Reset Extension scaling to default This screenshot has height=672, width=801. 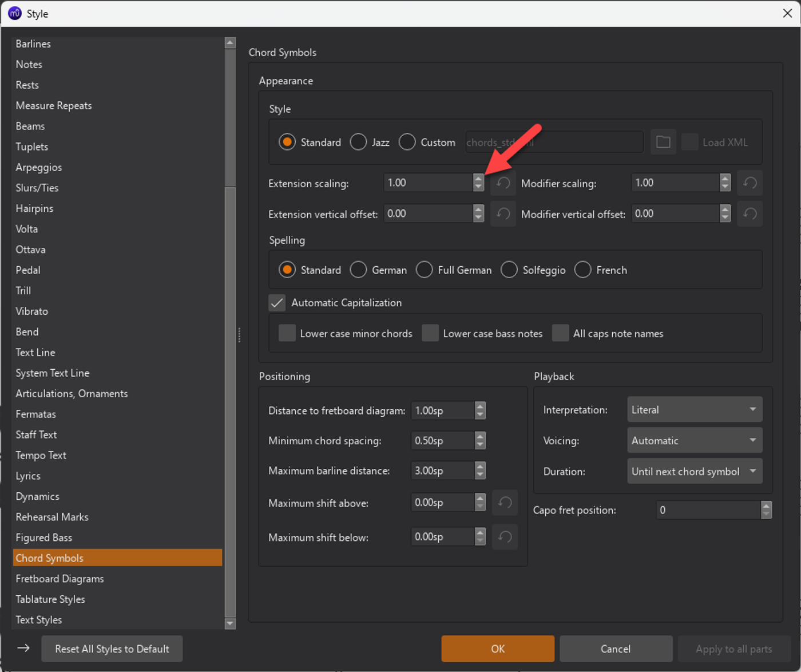point(503,183)
